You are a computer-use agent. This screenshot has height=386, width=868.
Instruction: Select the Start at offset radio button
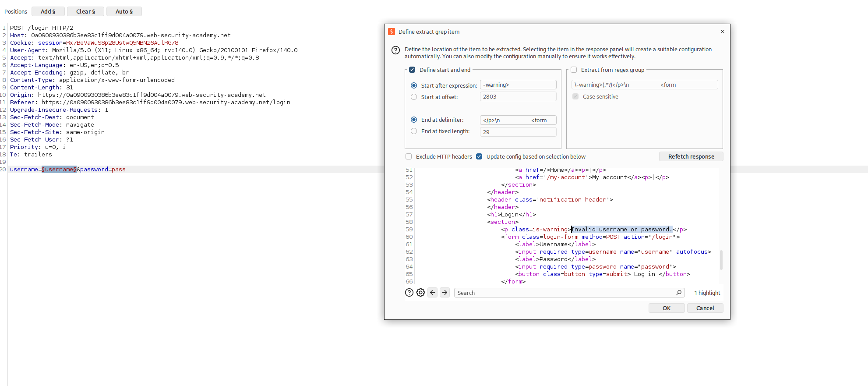click(x=414, y=97)
